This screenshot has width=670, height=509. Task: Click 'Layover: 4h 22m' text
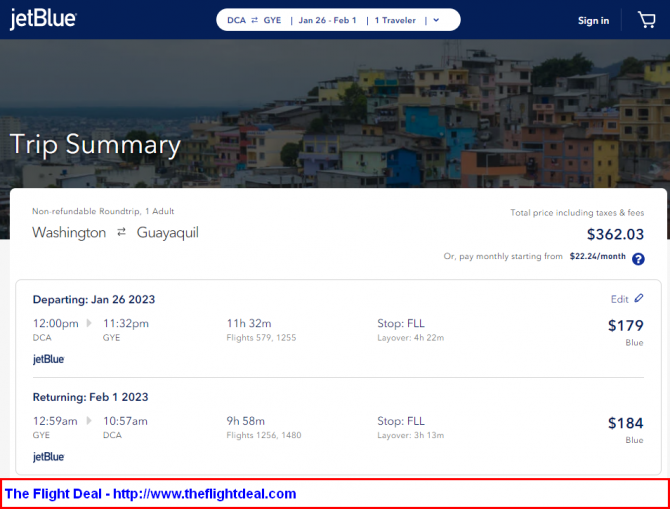coord(411,338)
